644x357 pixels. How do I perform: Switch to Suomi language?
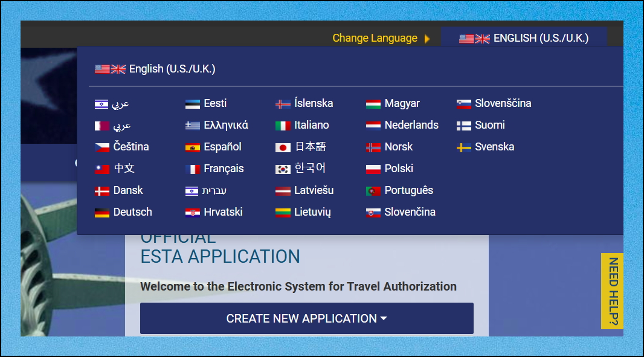[x=490, y=125]
